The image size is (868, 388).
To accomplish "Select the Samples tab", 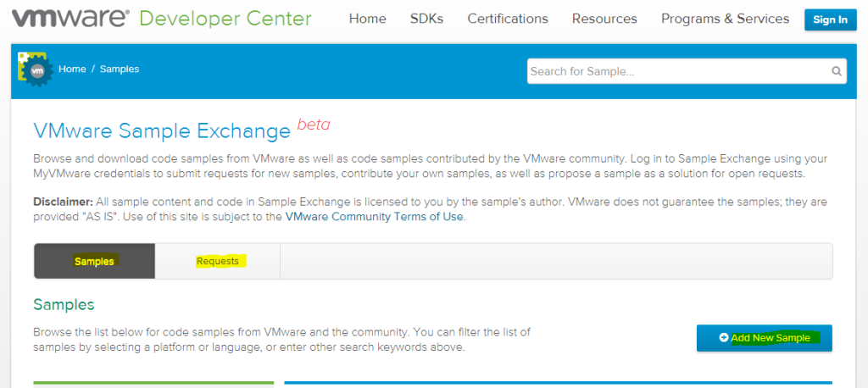I will click(95, 261).
